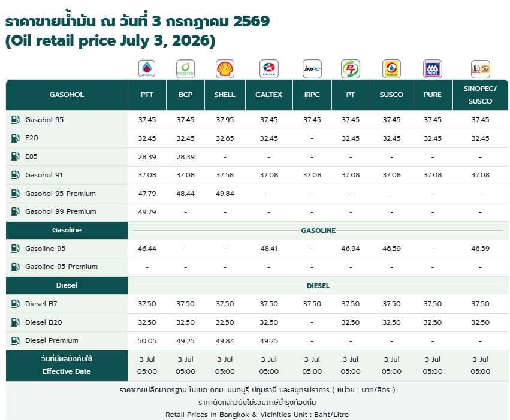510x420 pixels.
Task: Click the CALTEX column header
Action: [x=269, y=95]
